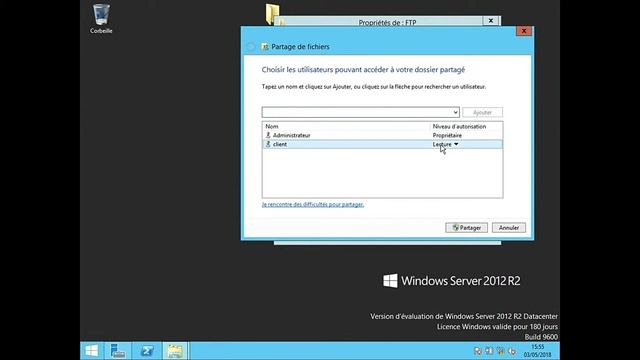Click the client user icon
The width and height of the screenshot is (640, 360).
coord(268,144)
